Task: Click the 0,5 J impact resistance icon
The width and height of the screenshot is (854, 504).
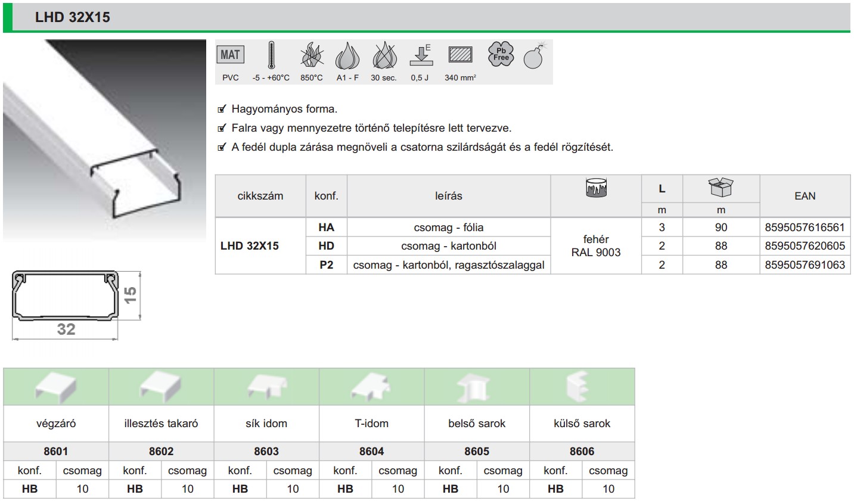Action: pyautogui.click(x=421, y=55)
